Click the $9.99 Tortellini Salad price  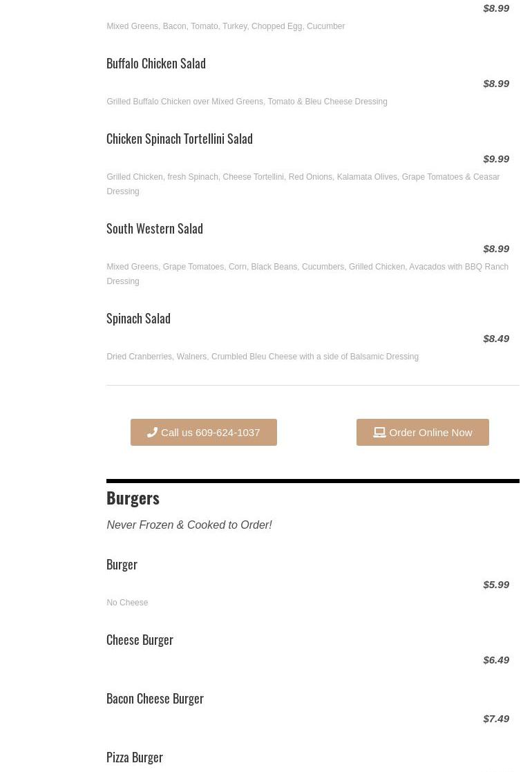(x=496, y=158)
